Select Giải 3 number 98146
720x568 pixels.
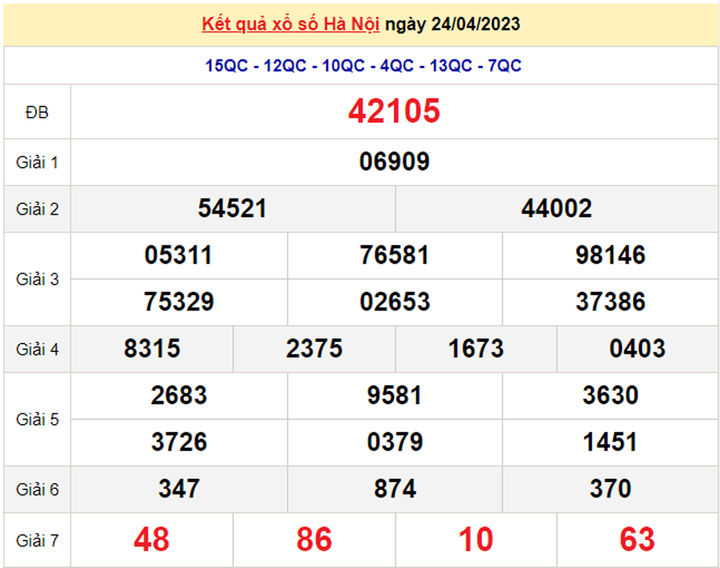pyautogui.click(x=611, y=255)
